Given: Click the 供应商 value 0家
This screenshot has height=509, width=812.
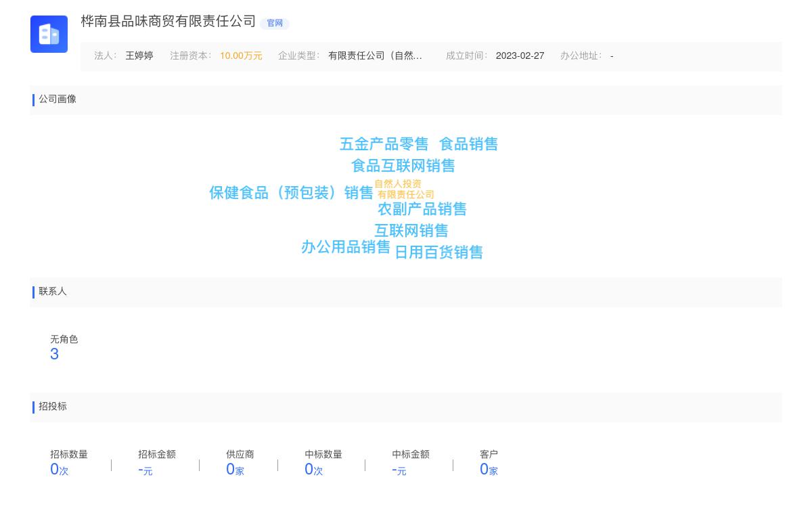Looking at the screenshot, I should pyautogui.click(x=235, y=470).
